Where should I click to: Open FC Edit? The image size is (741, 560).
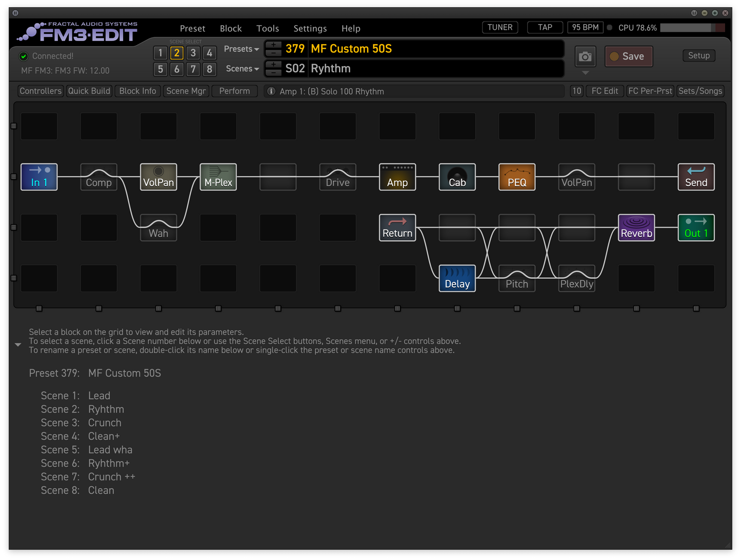605,91
